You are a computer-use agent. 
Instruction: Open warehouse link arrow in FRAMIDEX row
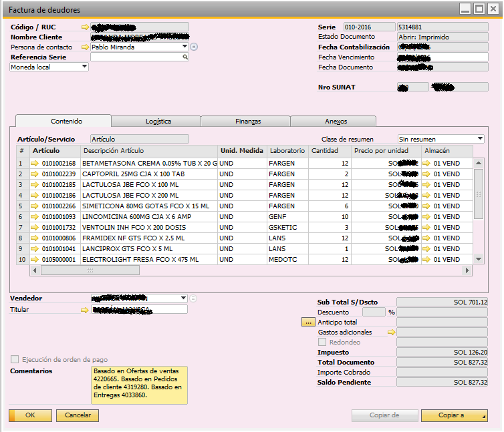426,238
